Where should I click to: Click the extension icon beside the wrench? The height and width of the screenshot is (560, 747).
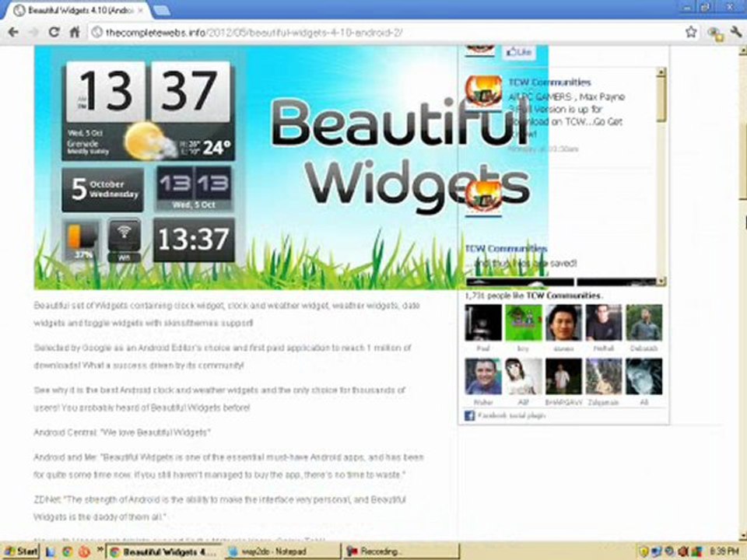click(714, 33)
